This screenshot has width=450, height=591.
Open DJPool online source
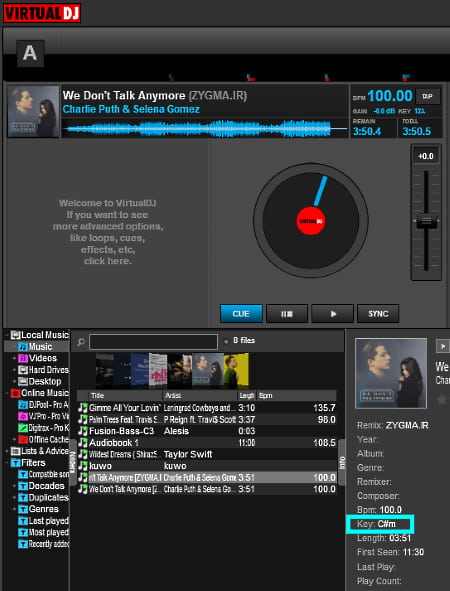[44, 404]
